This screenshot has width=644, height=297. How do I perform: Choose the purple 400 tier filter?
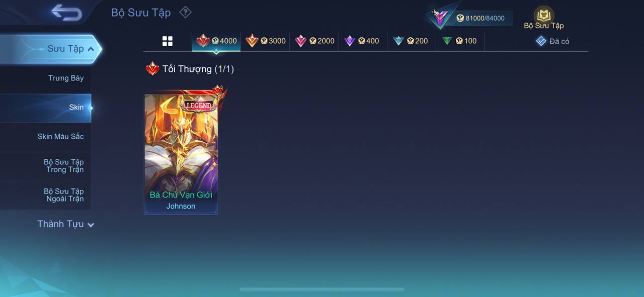click(x=362, y=41)
